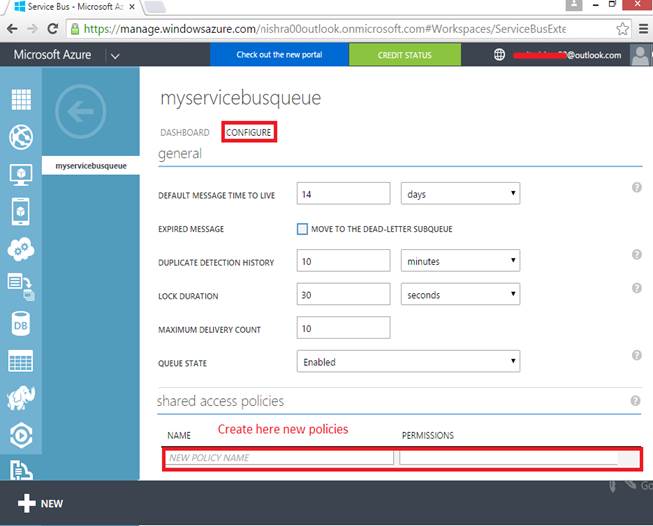
Task: Click the large back arrow circle
Action: pos(80,111)
